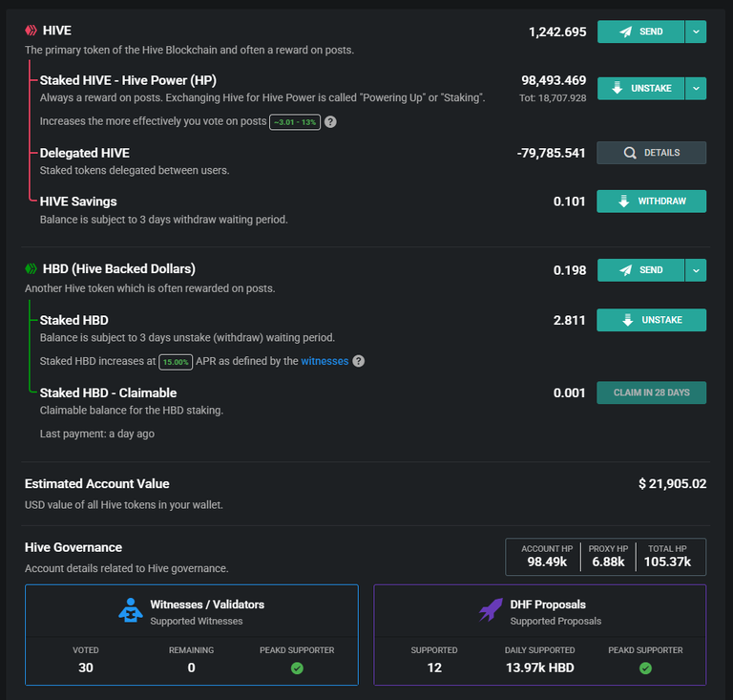The image size is (733, 700).
Task: Select the HIVE balance 1,242.695
Action: click(557, 32)
